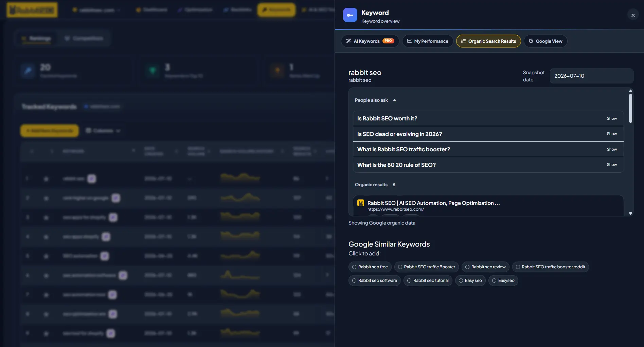The image size is (644, 347).
Task: Add "Rabbit SEO traffic Booster" similar keyword
Action: point(427,267)
